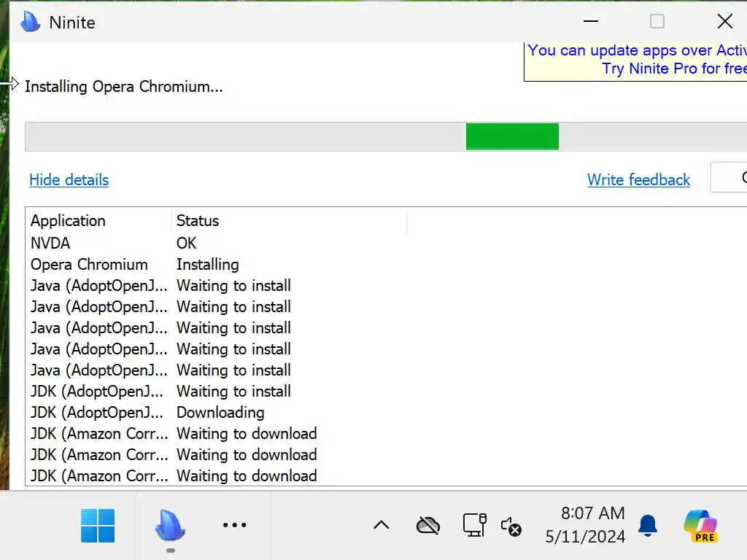Open the Write feedback link

[x=638, y=180]
